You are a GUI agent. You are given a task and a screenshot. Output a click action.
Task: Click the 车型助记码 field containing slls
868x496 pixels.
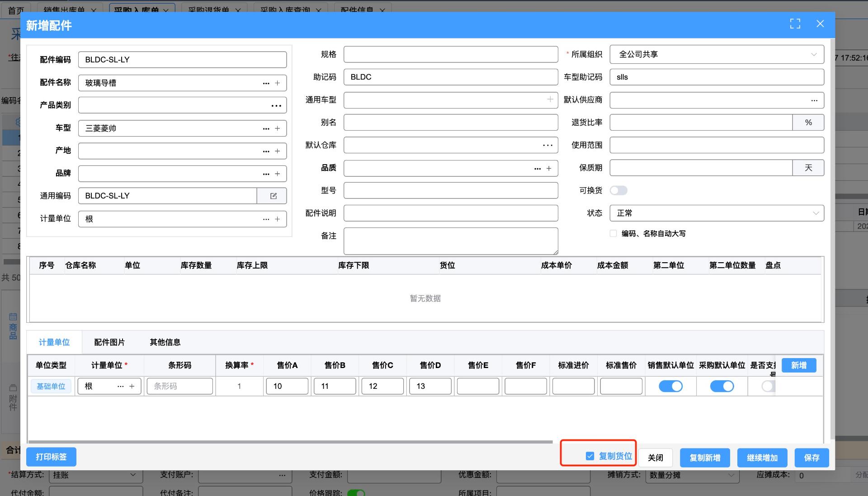[717, 77]
